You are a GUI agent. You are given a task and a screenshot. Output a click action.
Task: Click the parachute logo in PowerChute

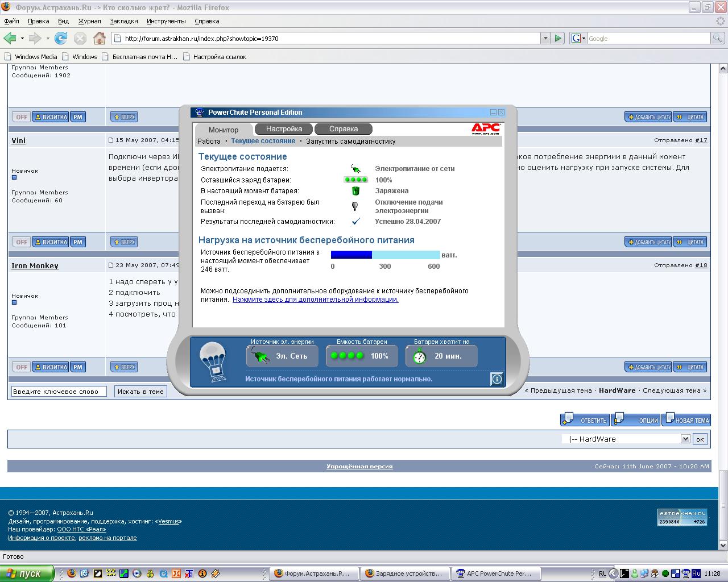pos(214,361)
